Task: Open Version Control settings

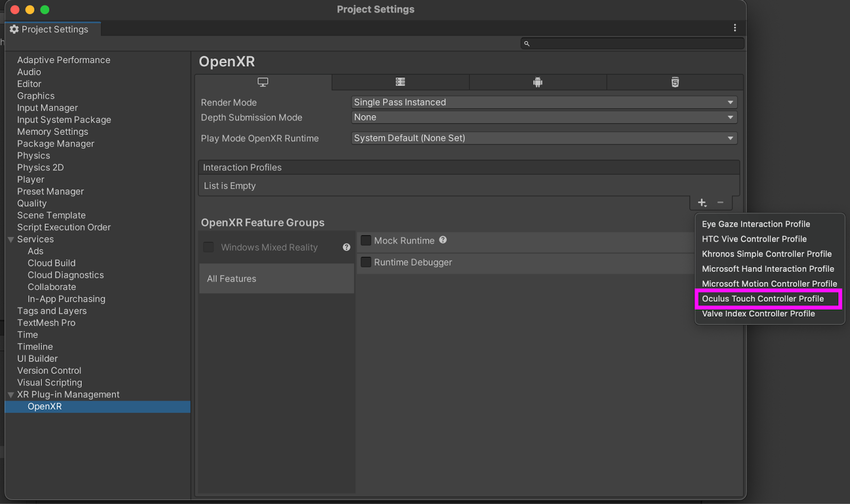Action: (x=49, y=371)
